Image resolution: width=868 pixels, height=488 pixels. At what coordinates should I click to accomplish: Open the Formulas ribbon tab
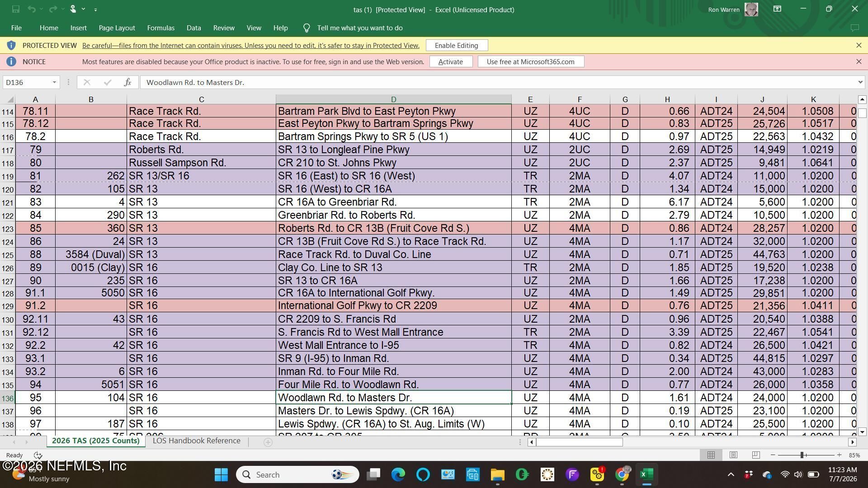click(160, 28)
